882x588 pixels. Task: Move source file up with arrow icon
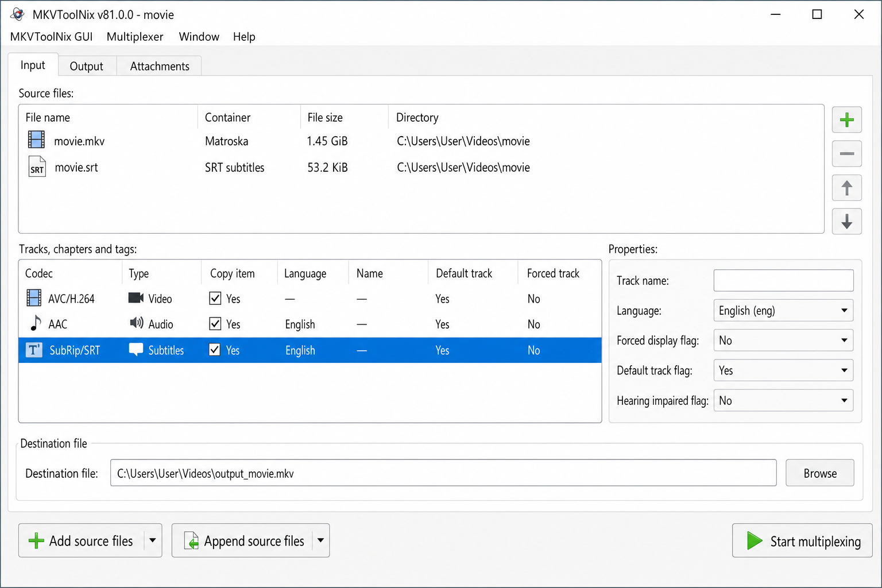pos(846,188)
